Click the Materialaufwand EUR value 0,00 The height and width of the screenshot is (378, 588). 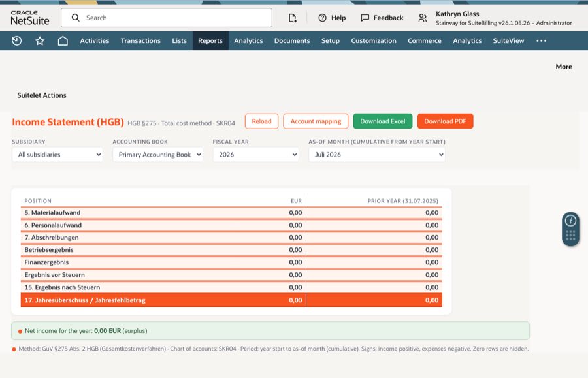pos(295,213)
